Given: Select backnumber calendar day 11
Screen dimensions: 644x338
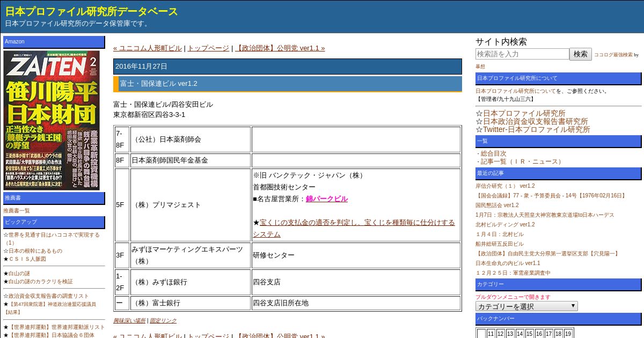Looking at the screenshot, I should pyautogui.click(x=491, y=334).
